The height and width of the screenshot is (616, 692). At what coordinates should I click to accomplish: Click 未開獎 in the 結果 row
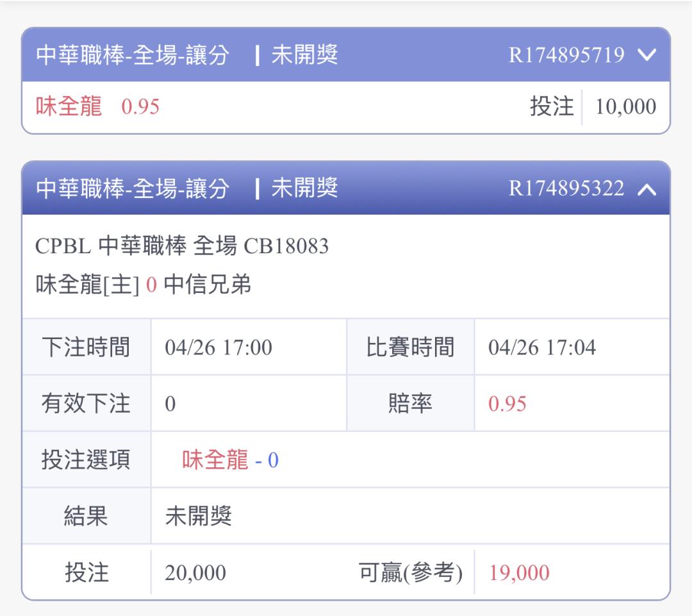[x=198, y=516]
